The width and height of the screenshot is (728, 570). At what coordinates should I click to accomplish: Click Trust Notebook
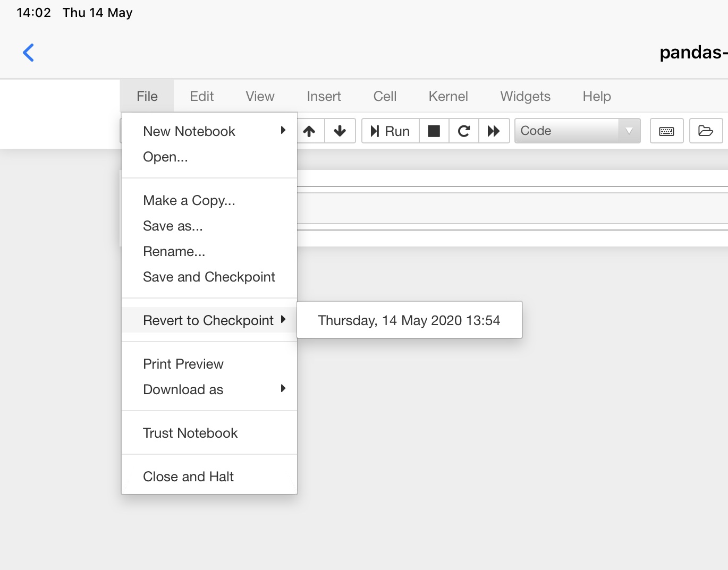(x=190, y=433)
